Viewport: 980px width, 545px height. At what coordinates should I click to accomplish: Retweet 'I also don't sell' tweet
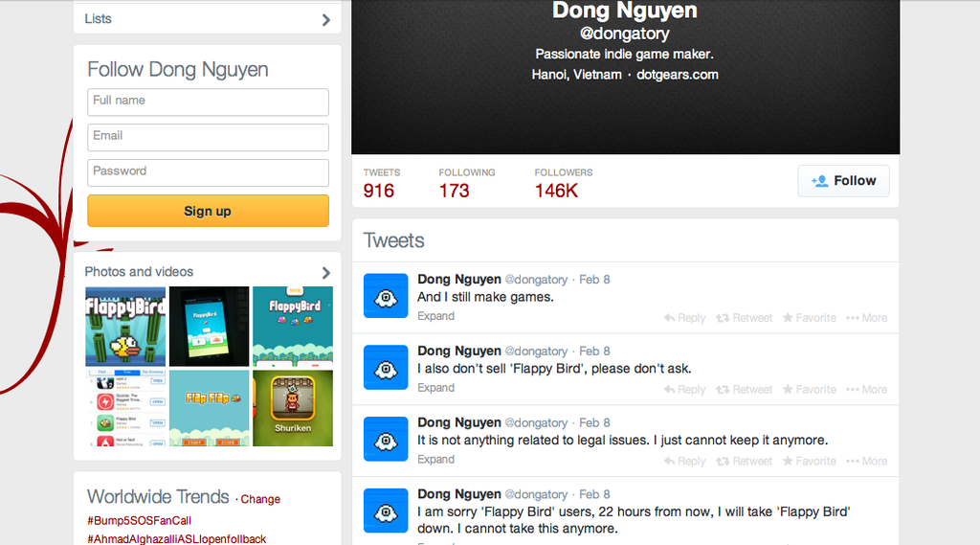coord(744,389)
